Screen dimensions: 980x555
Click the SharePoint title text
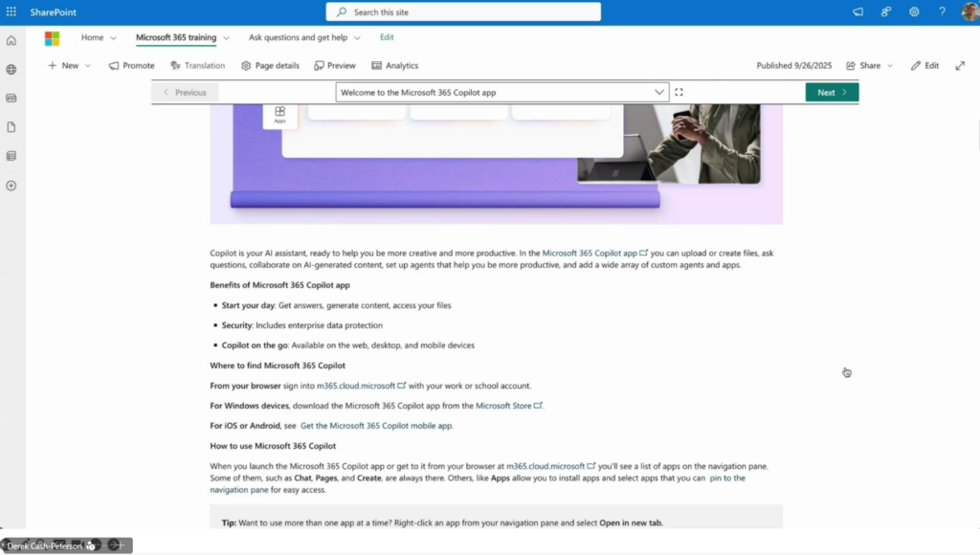(x=54, y=11)
